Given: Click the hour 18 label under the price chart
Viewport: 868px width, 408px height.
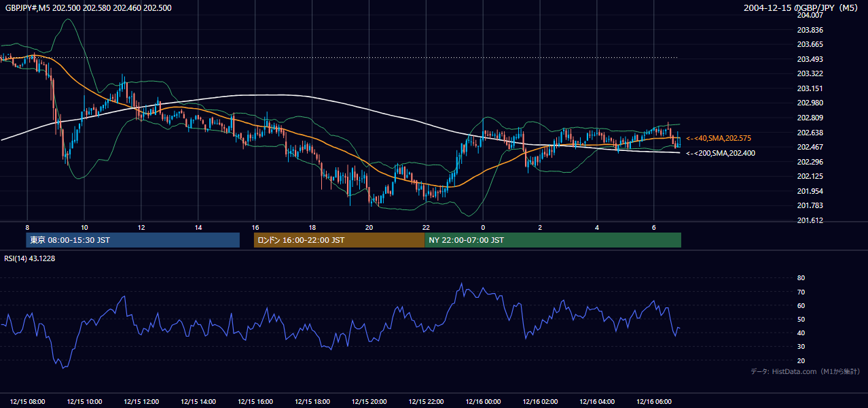Looking at the screenshot, I should [312, 227].
